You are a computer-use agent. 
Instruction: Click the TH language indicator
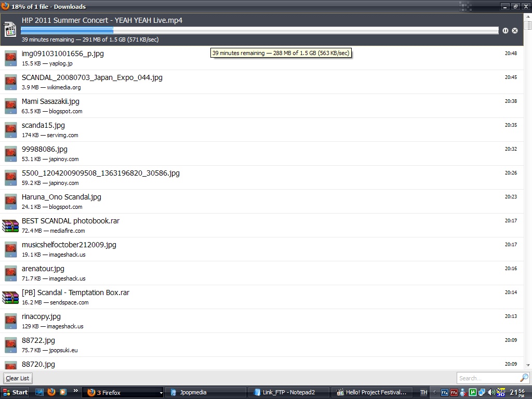(x=424, y=393)
